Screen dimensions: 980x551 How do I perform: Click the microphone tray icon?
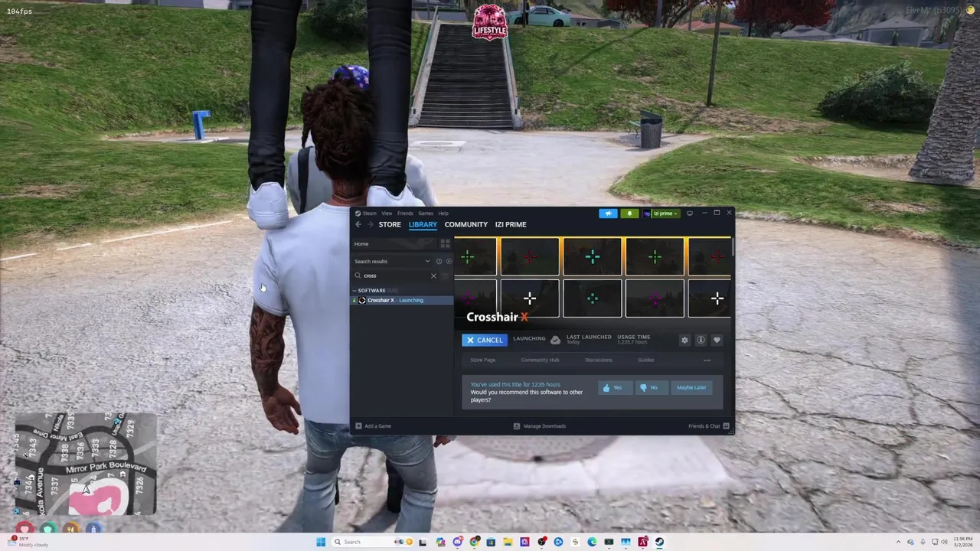point(923,542)
